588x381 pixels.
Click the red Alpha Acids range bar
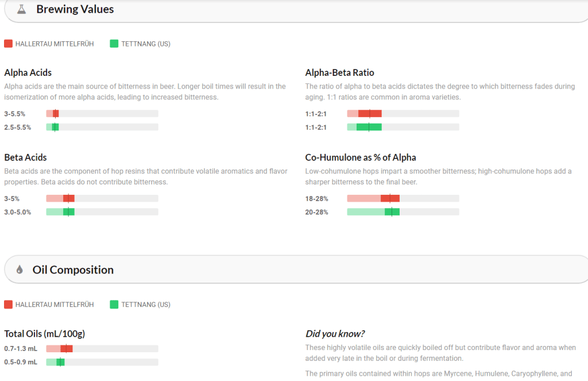point(55,114)
